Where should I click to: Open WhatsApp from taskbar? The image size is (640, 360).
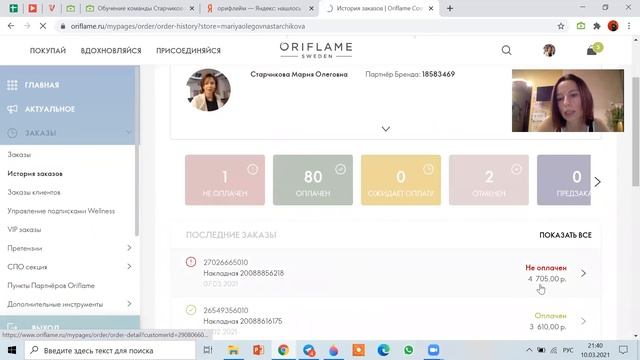click(408, 350)
